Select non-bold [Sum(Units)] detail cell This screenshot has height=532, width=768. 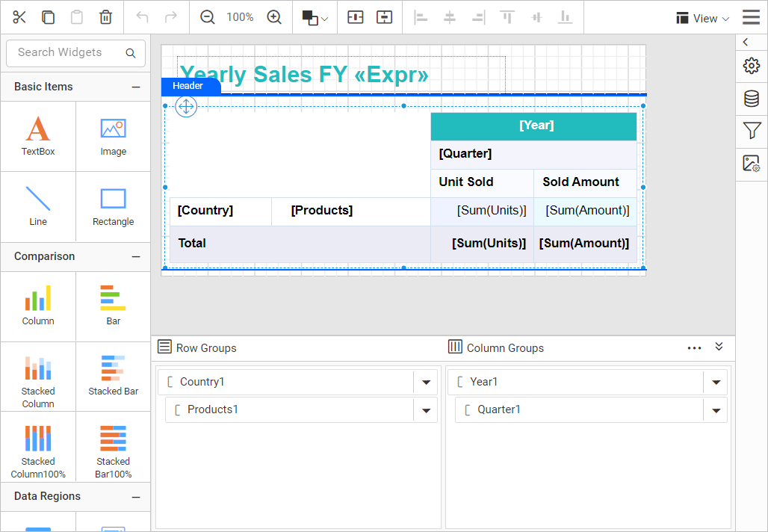pos(482,211)
